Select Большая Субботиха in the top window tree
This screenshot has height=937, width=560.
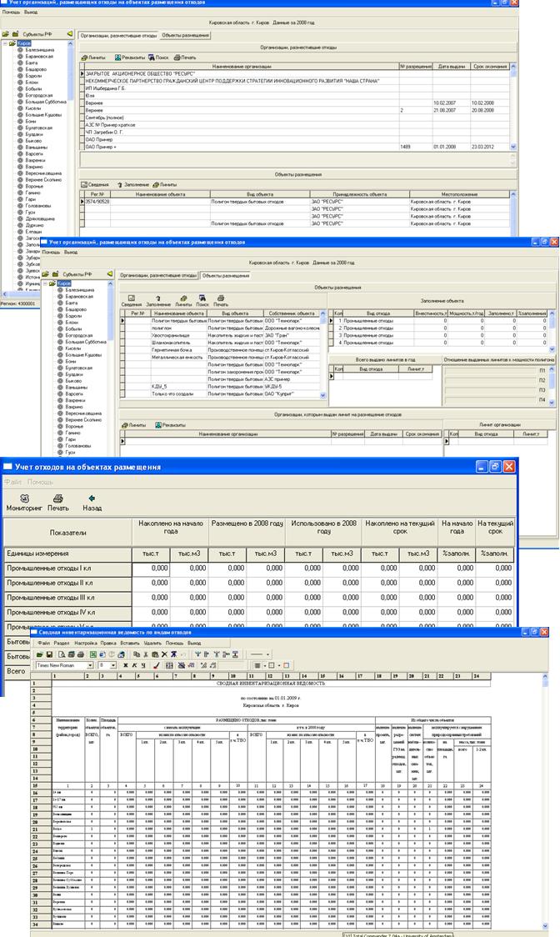(x=42, y=102)
